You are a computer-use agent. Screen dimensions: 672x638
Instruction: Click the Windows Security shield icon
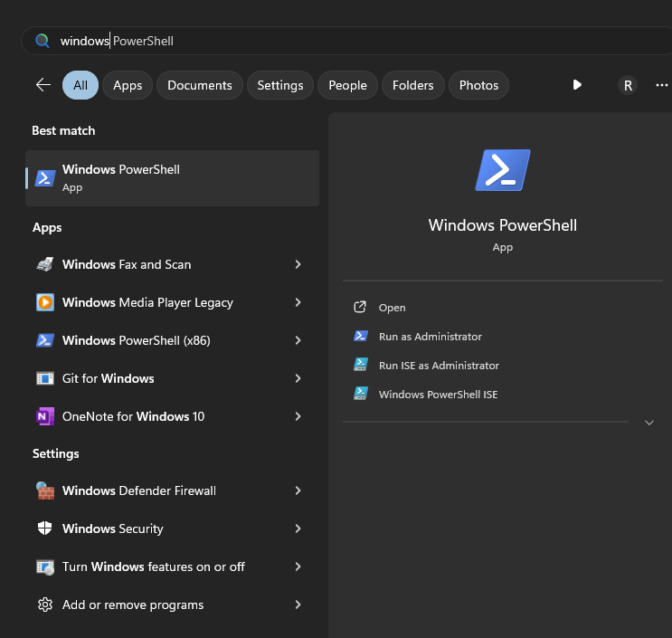(x=45, y=528)
